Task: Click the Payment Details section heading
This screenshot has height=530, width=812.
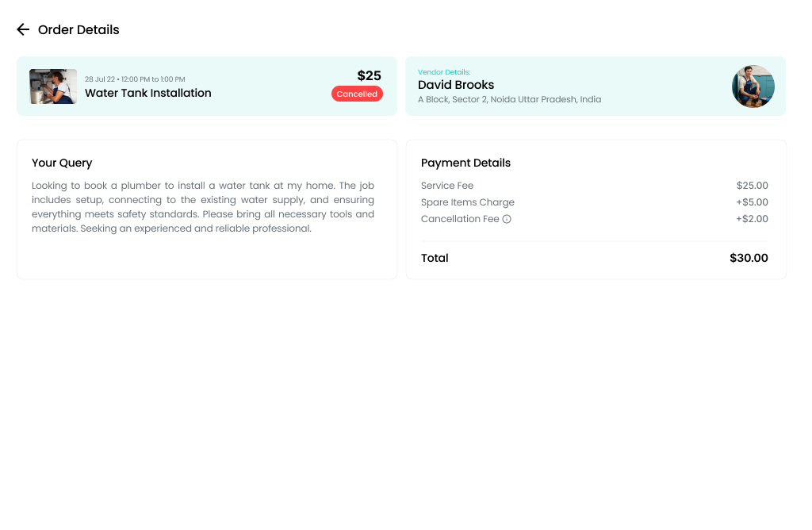Action: 465,163
